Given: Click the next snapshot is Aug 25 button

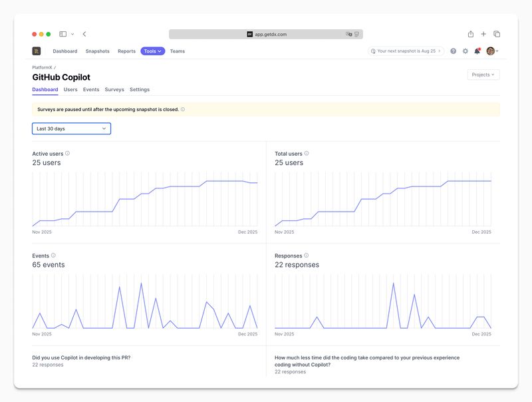Looking at the screenshot, I should (x=406, y=51).
